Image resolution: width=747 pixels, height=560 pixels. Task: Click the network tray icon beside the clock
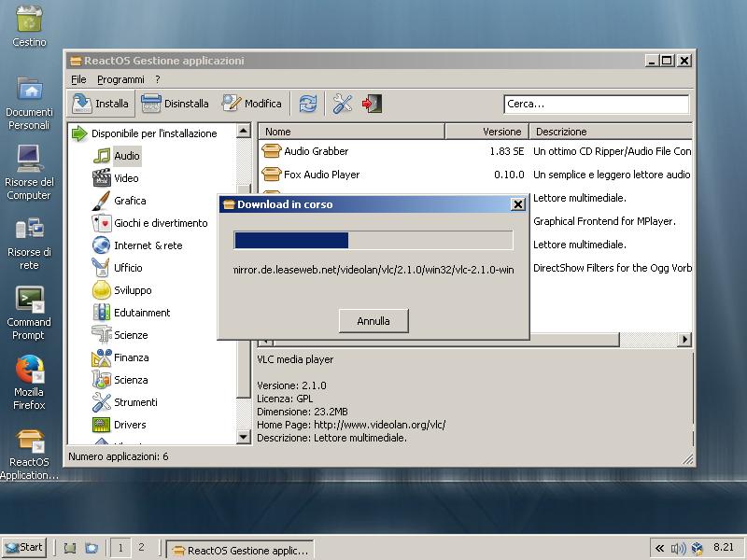[x=698, y=548]
